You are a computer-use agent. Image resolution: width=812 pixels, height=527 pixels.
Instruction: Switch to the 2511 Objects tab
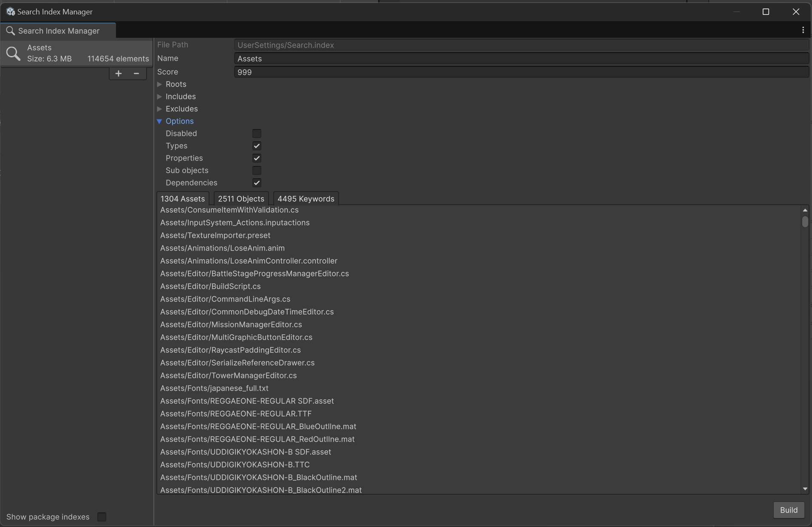click(241, 199)
